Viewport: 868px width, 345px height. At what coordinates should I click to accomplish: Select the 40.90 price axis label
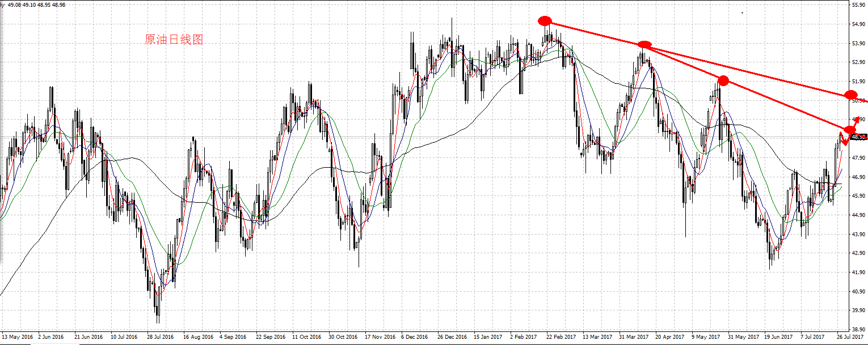pos(858,291)
